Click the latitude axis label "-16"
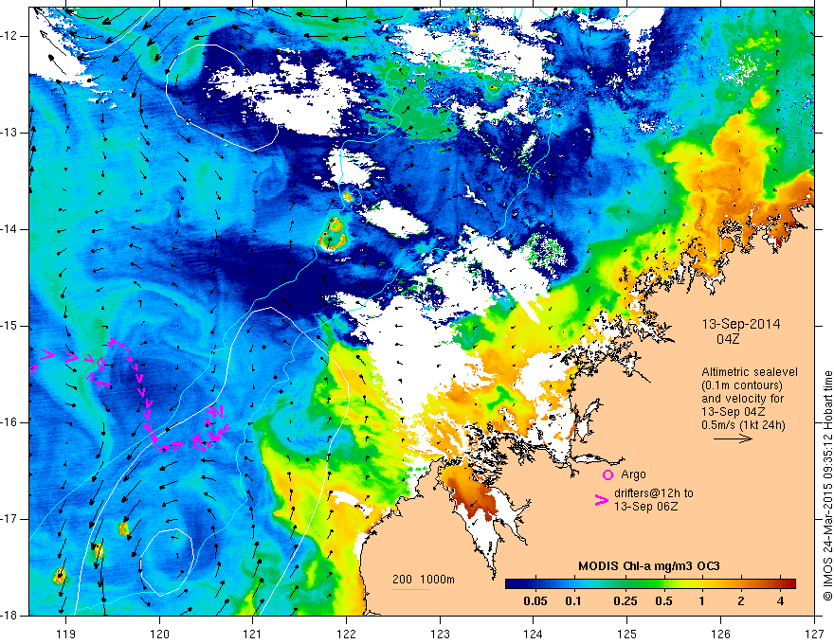 [10, 422]
